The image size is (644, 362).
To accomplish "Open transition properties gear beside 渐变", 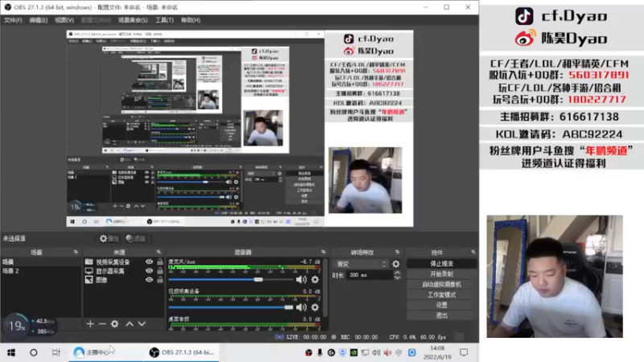I will 396,264.
